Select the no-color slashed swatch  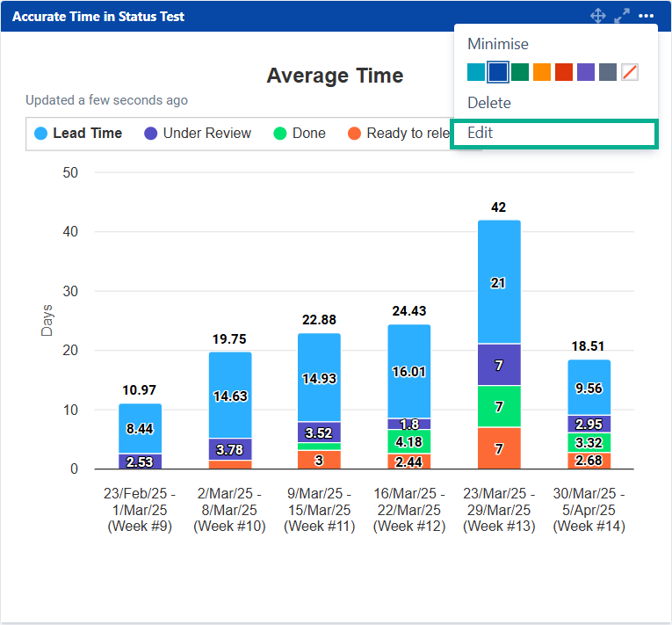click(630, 72)
